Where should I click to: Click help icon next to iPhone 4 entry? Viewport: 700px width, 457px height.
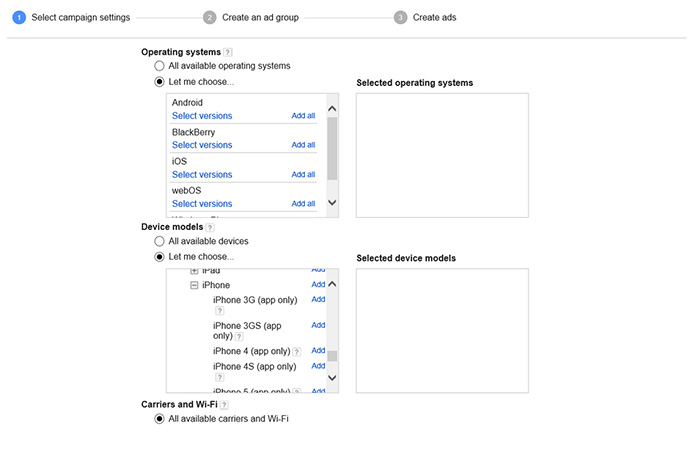point(297,352)
